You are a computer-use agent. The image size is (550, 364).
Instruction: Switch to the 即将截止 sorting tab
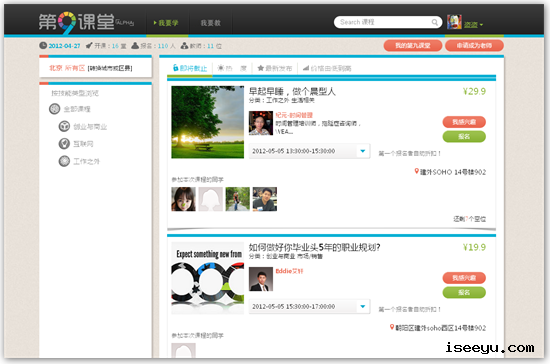[x=190, y=68]
